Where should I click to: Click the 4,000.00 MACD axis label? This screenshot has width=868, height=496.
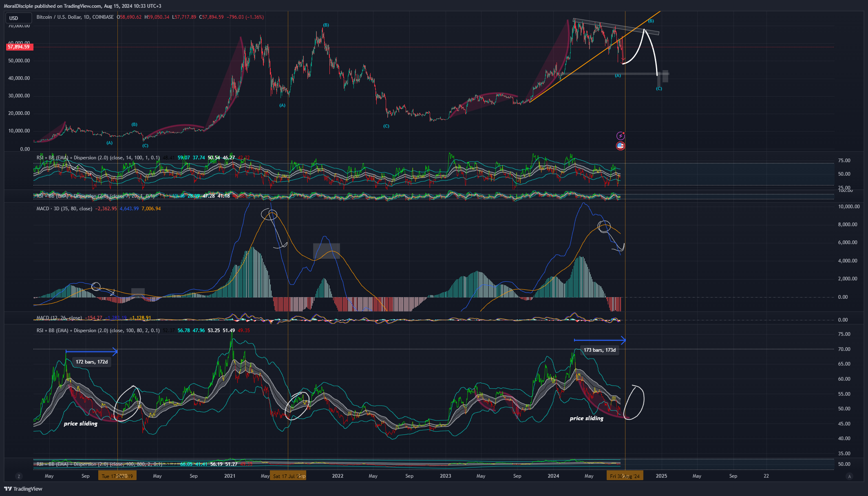click(848, 261)
